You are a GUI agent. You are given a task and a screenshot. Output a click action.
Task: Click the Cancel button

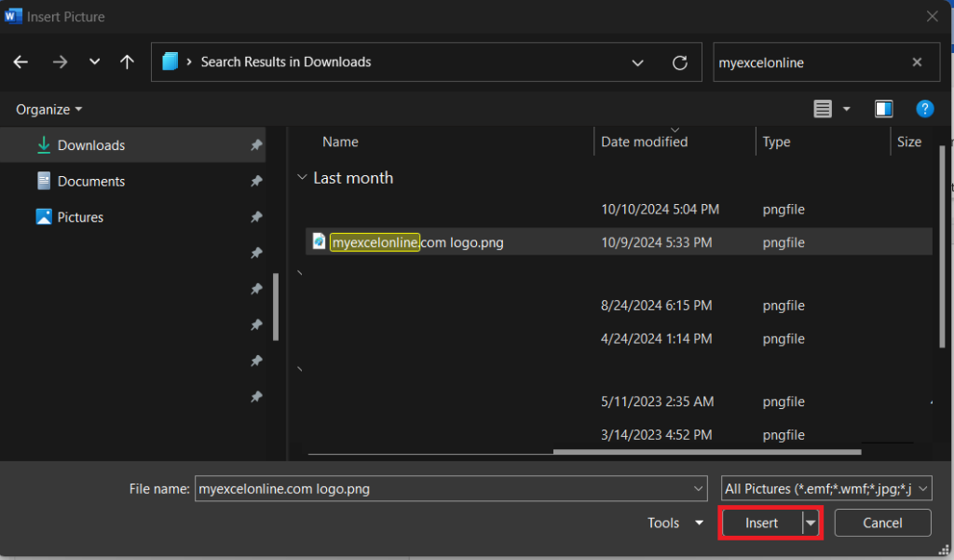coord(882,523)
